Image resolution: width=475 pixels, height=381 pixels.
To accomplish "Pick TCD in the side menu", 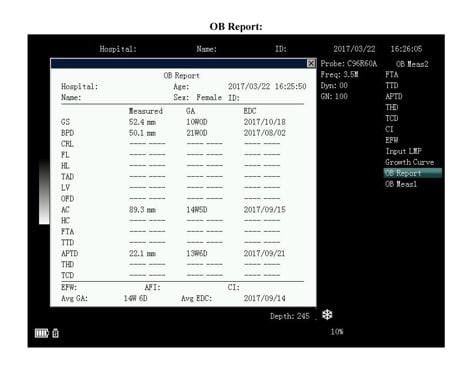I will click(x=392, y=118).
